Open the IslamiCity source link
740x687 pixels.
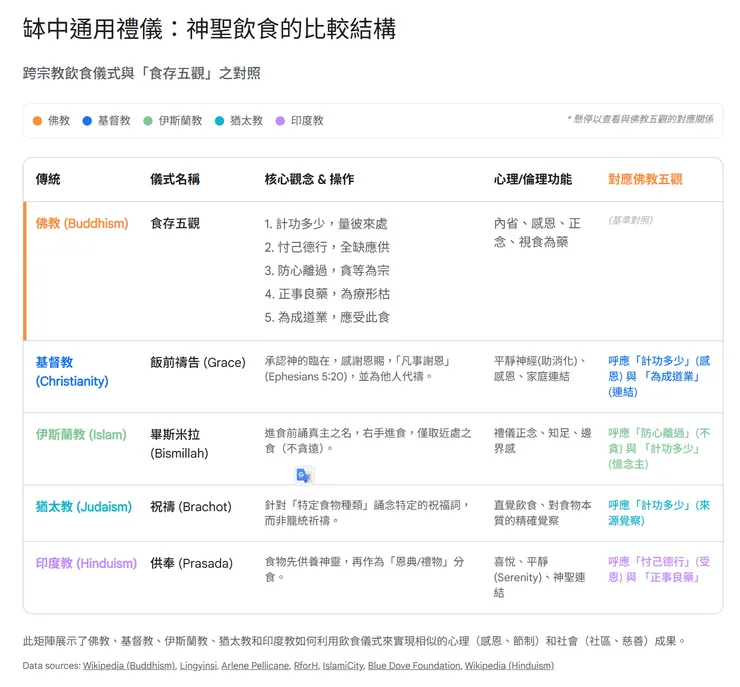click(343, 666)
